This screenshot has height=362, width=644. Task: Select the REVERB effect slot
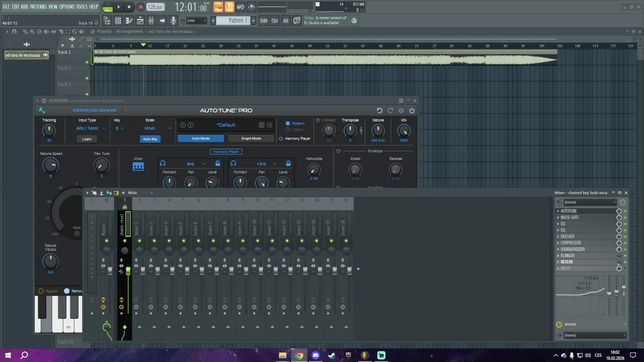[586, 262]
